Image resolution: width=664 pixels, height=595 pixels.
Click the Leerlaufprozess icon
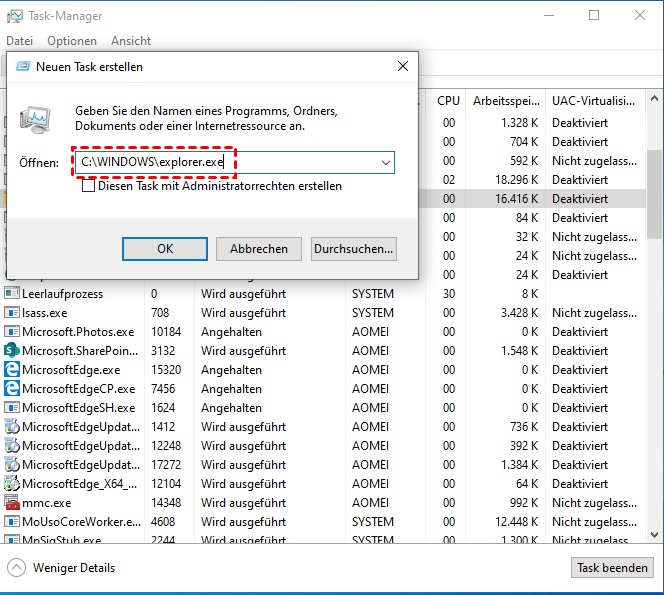[x=12, y=294]
